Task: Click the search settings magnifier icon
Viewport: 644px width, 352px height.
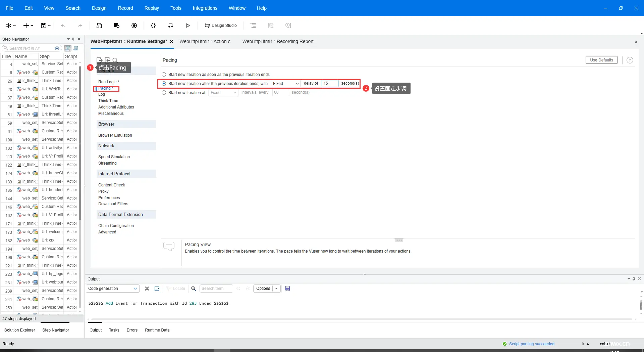Action: tap(115, 60)
